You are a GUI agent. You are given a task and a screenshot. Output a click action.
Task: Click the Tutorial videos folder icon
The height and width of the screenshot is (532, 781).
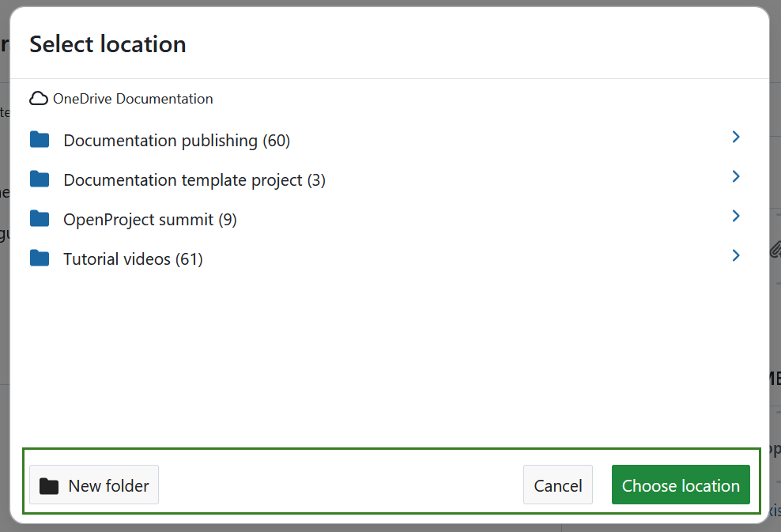tap(40, 258)
